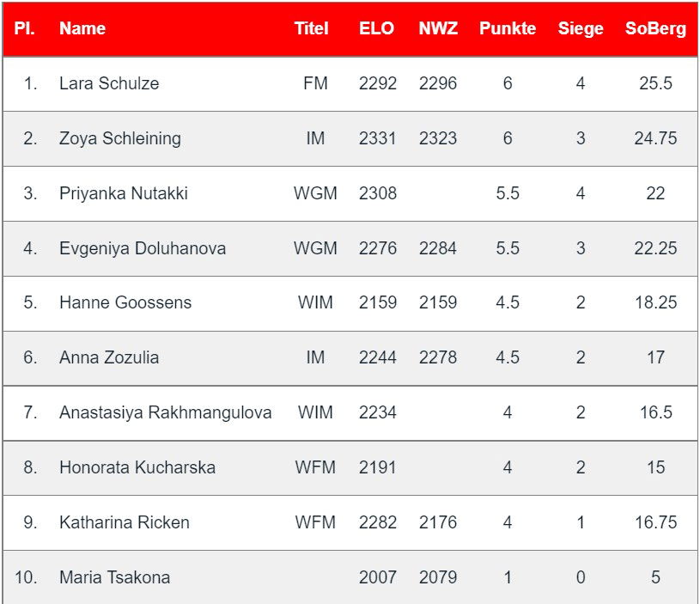This screenshot has width=700, height=604.
Task: Click the Siege column header
Action: coord(581,28)
